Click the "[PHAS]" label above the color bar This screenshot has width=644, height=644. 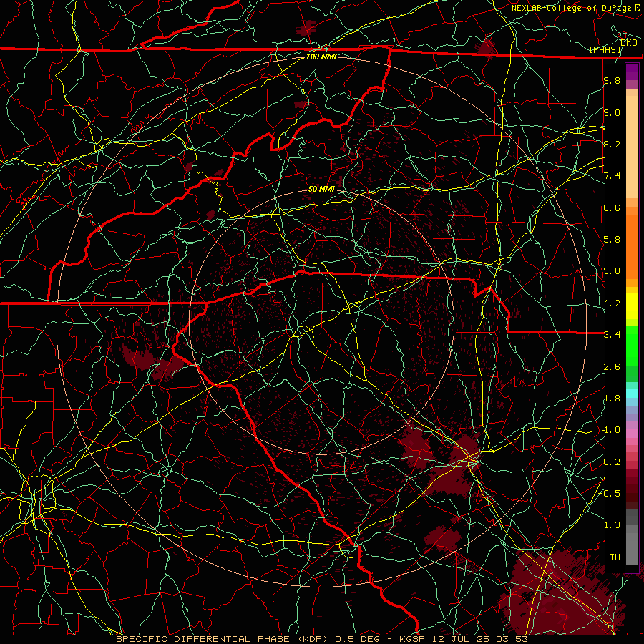[605, 50]
